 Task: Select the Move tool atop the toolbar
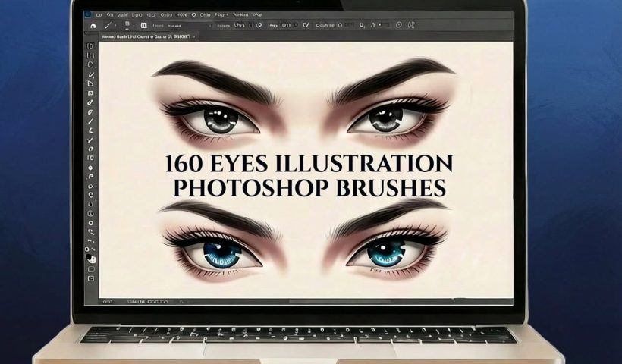pos(90,47)
